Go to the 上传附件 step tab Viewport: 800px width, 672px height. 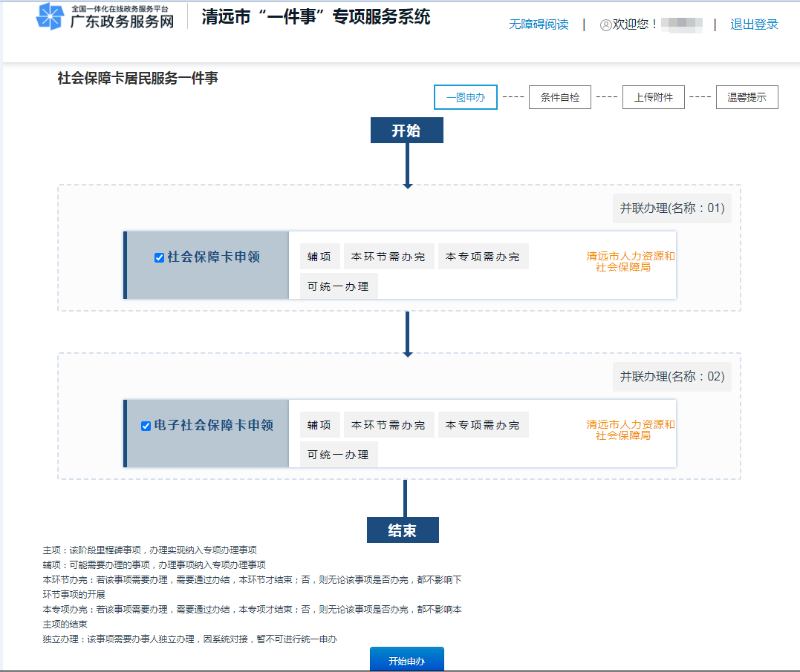click(653, 97)
